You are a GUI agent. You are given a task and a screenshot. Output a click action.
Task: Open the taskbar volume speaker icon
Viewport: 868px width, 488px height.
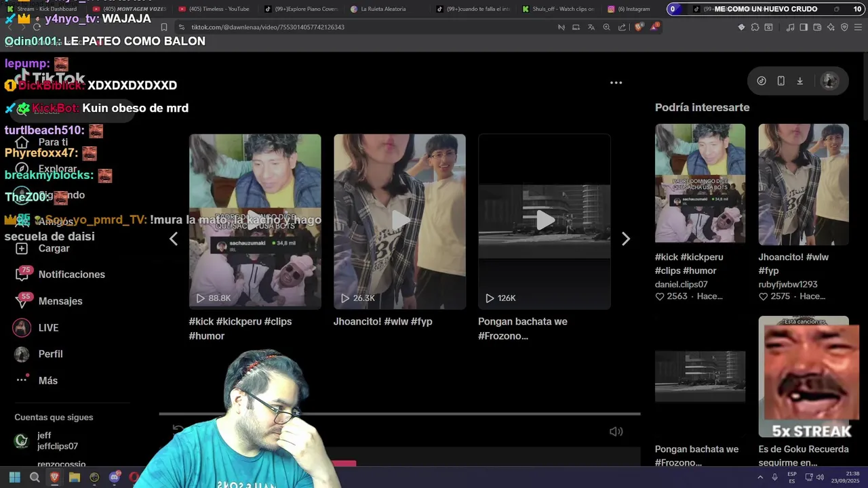(820, 477)
